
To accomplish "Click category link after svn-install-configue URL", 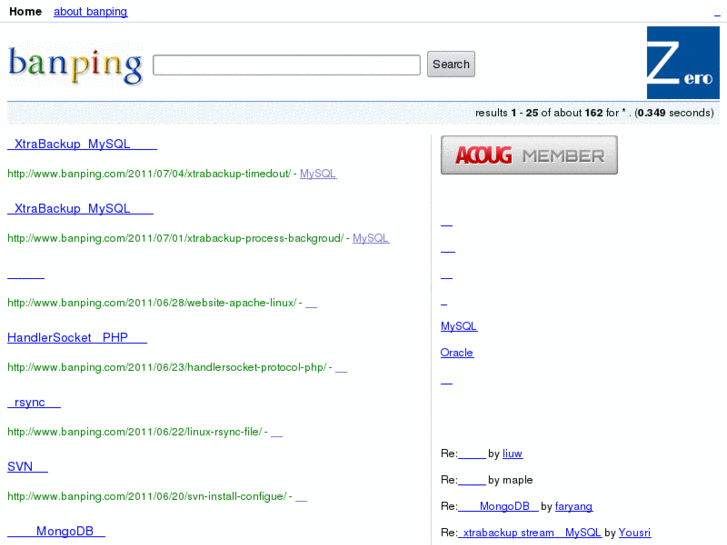I will [301, 496].
